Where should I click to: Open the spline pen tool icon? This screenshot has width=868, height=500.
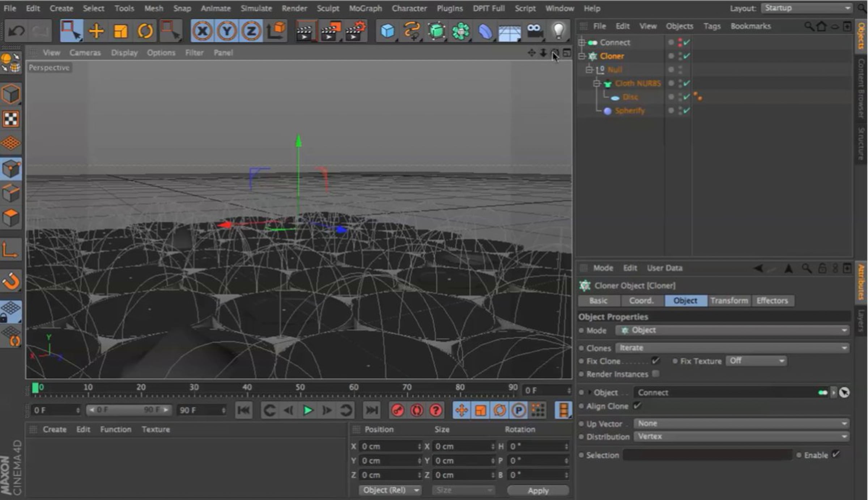pos(412,31)
